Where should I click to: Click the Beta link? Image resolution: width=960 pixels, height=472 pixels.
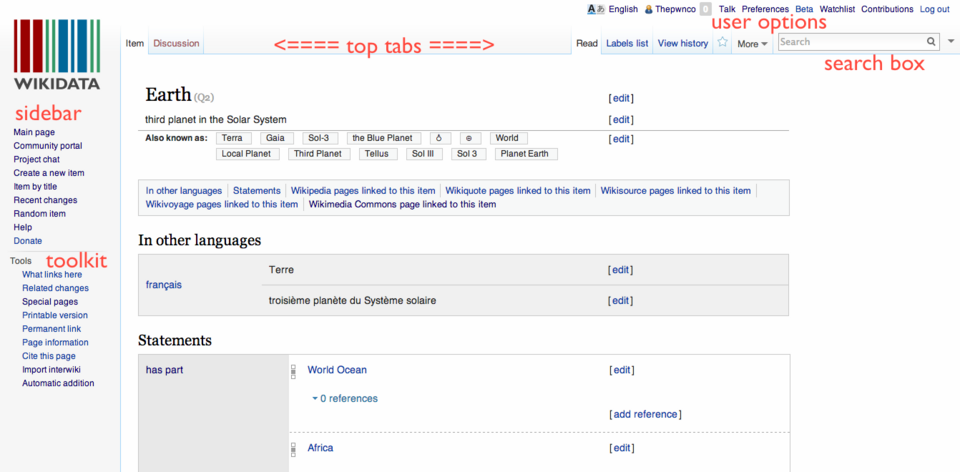click(804, 9)
